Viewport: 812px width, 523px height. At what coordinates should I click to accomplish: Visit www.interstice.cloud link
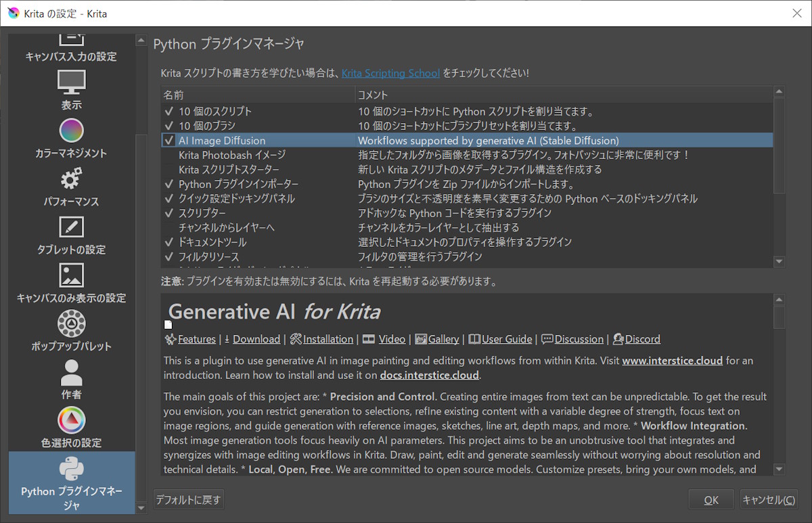click(673, 361)
